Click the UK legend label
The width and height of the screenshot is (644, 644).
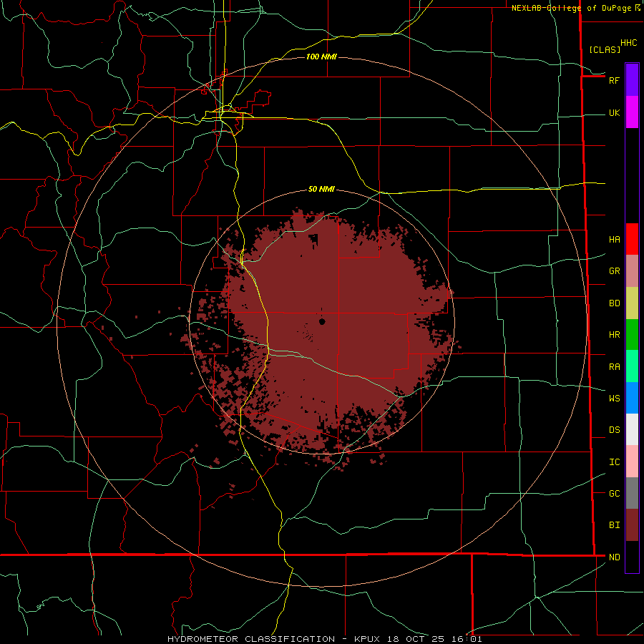coord(615,112)
